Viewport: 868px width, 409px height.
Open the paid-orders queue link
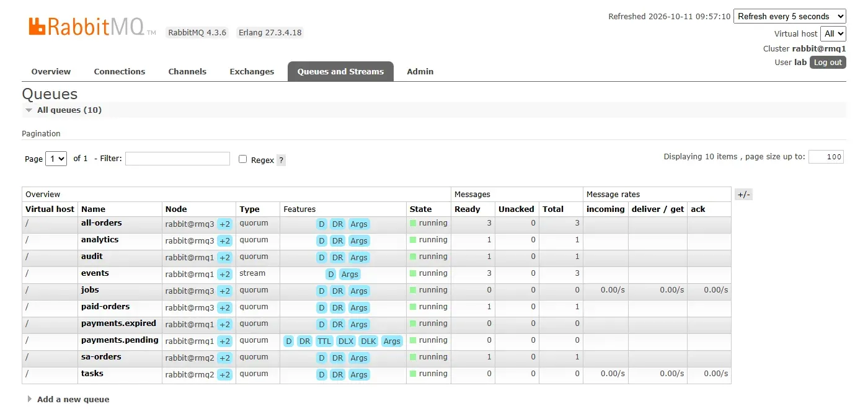point(105,307)
